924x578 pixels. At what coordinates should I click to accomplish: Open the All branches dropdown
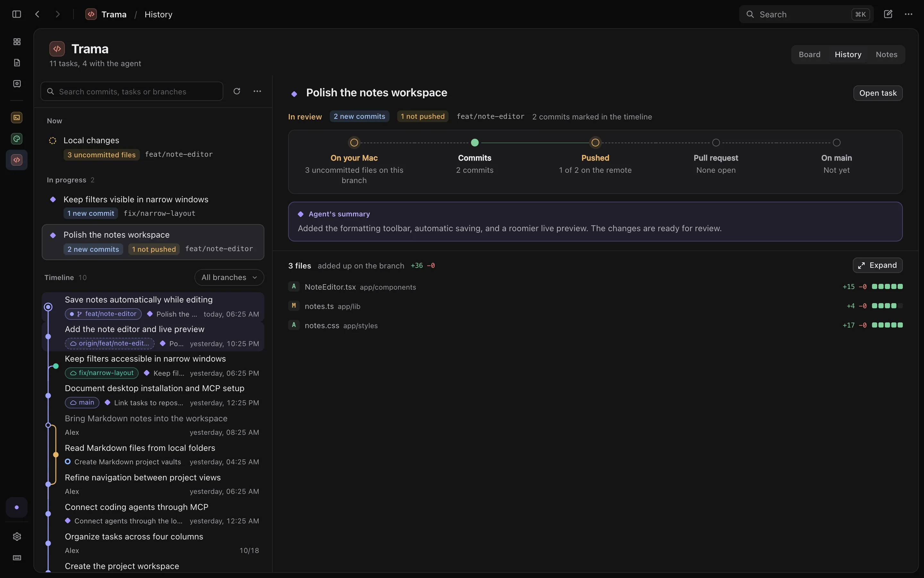[229, 277]
